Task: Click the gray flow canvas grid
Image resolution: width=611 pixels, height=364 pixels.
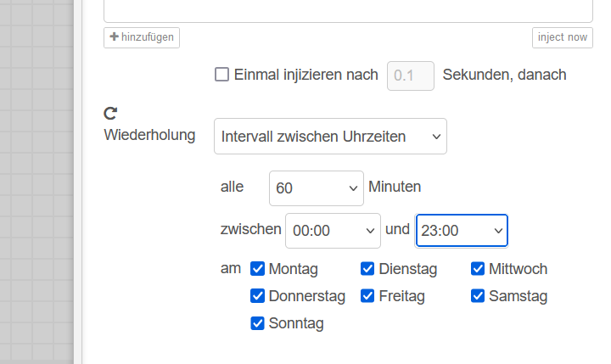Action: tap(37, 182)
